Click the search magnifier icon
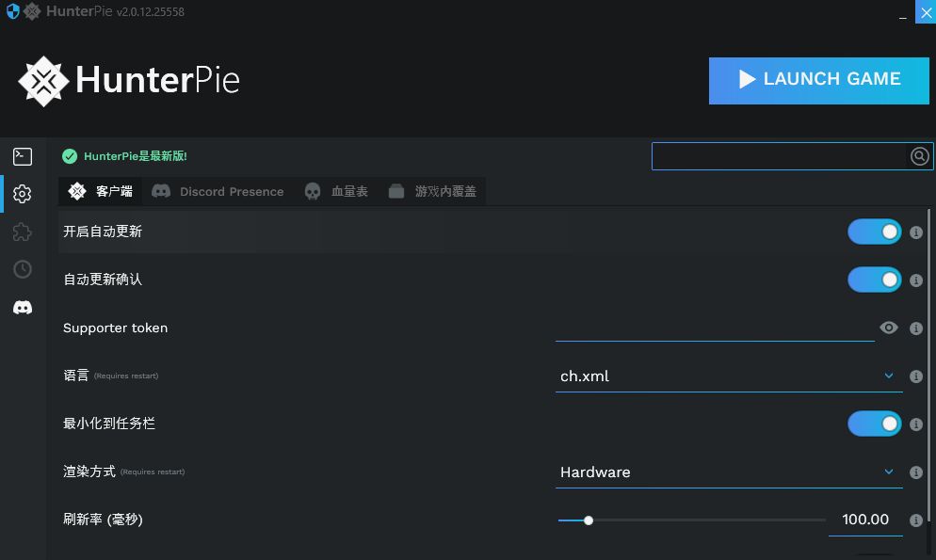This screenshot has width=936, height=560. 919,156
